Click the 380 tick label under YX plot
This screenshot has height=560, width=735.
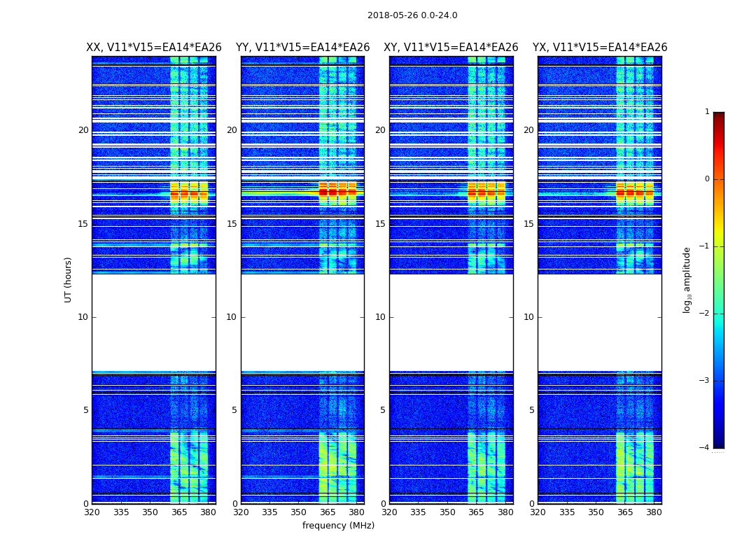654,512
